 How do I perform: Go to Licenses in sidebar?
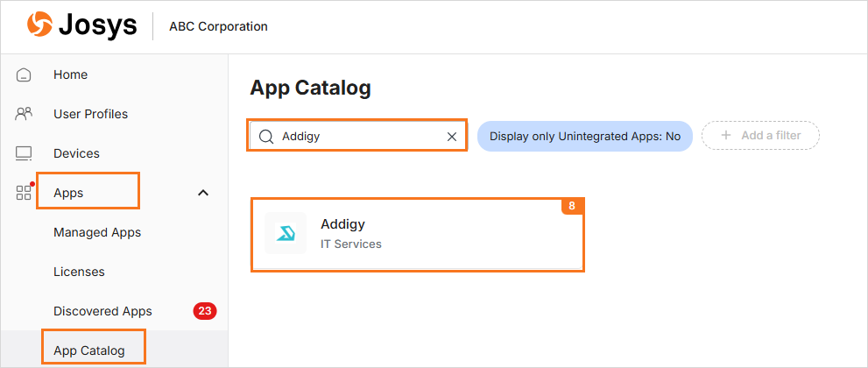pos(79,272)
